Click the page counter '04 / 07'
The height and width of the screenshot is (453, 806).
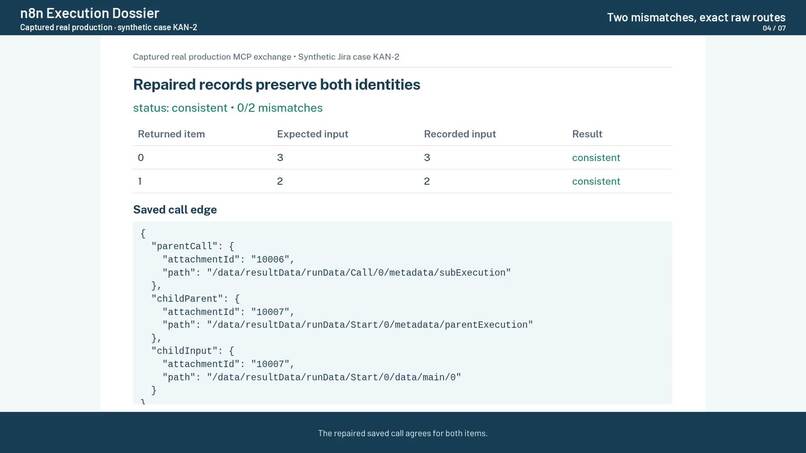774,28
